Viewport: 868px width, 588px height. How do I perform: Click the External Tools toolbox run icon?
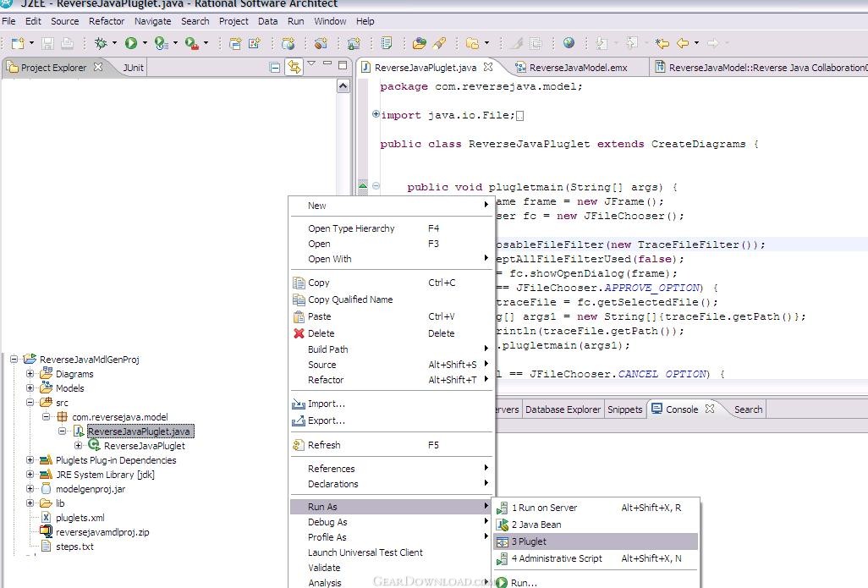pos(191,43)
